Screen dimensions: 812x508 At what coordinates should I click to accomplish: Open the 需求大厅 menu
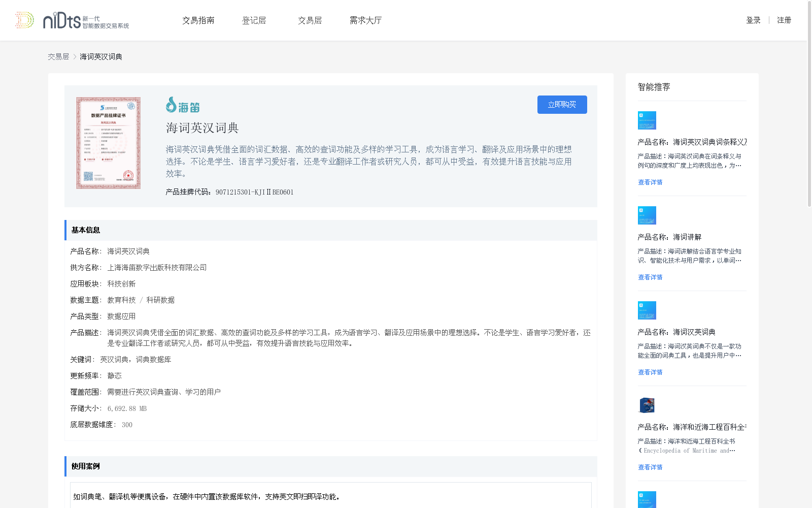coord(365,20)
